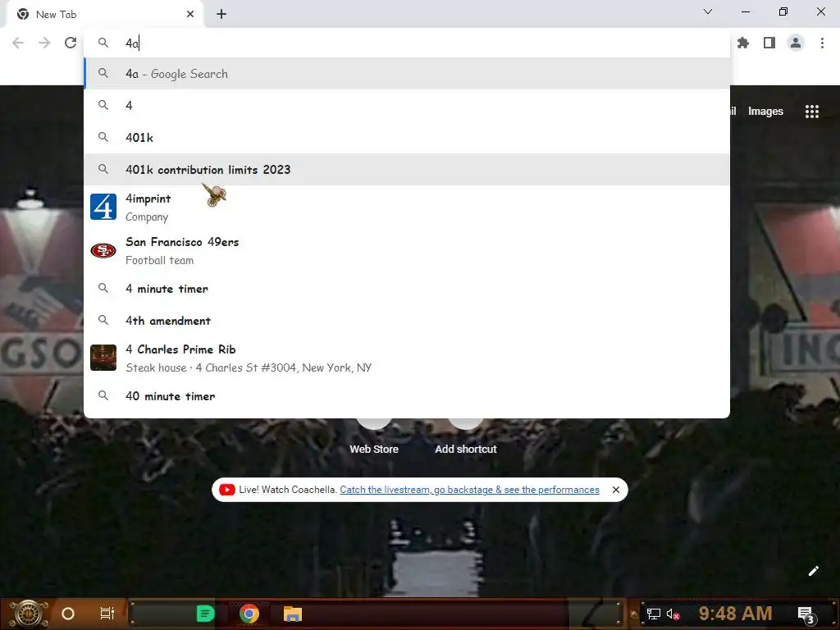Toggle the side panel icon
Screen dimensions: 840x630
pyautogui.click(x=769, y=43)
